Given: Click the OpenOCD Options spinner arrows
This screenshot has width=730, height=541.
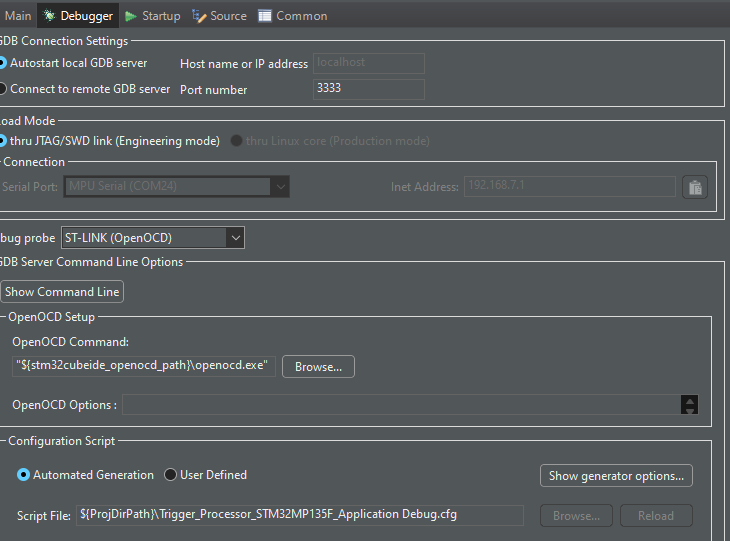Looking at the screenshot, I should (x=689, y=405).
